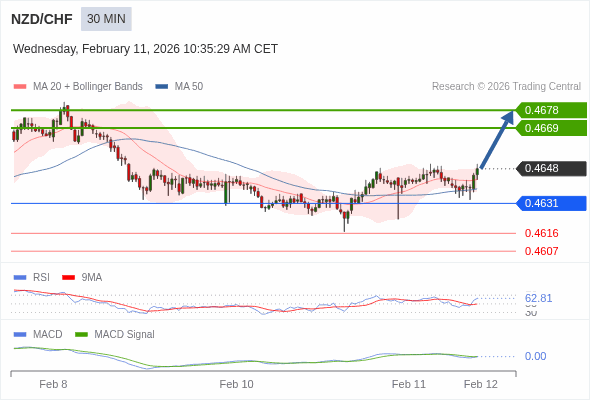Click the 0.4669 resistance price tag
590x400 pixels.
(x=551, y=128)
